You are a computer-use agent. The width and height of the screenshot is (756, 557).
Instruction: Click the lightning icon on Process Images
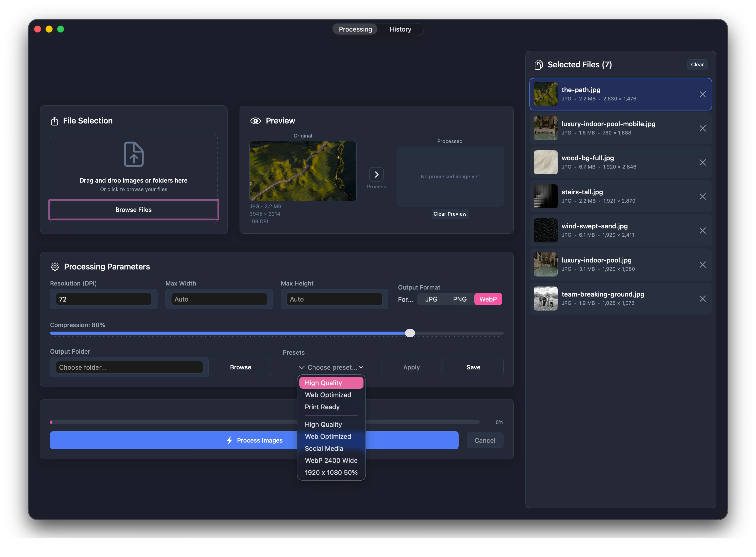(x=230, y=440)
